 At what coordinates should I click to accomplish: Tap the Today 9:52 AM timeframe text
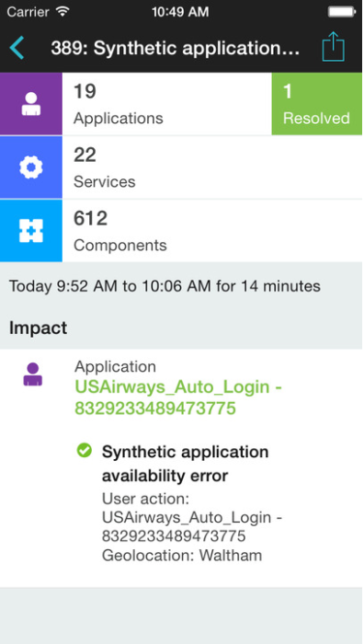click(x=165, y=286)
